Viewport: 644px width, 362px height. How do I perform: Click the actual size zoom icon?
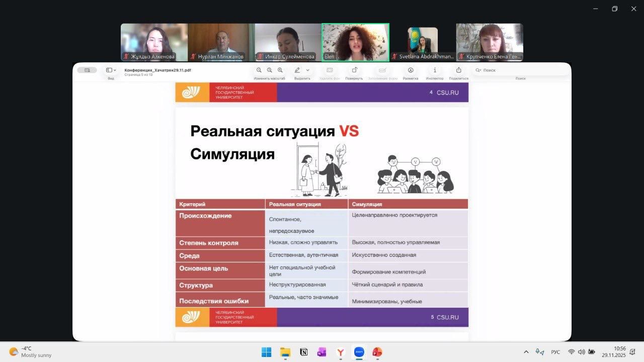[x=270, y=70]
